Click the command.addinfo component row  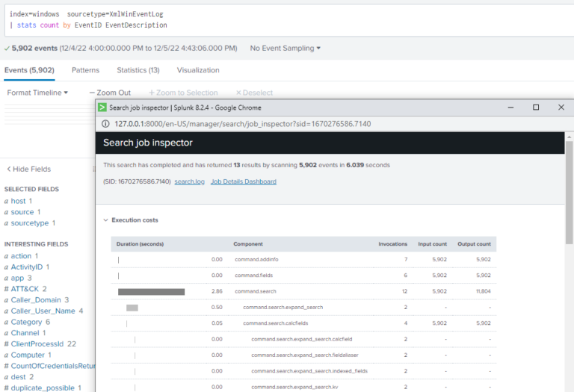coord(303,259)
